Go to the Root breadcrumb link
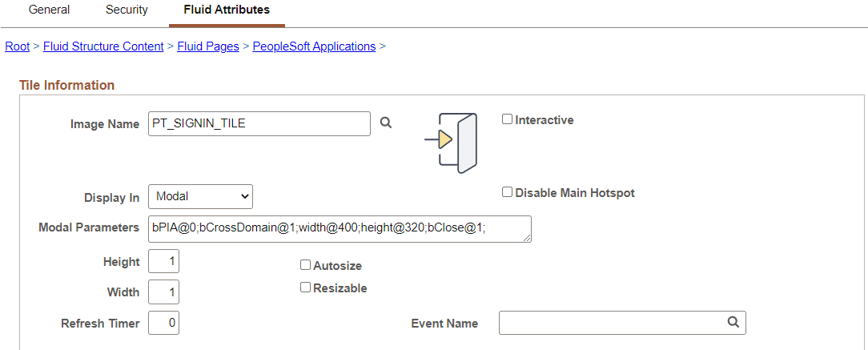 (x=17, y=46)
